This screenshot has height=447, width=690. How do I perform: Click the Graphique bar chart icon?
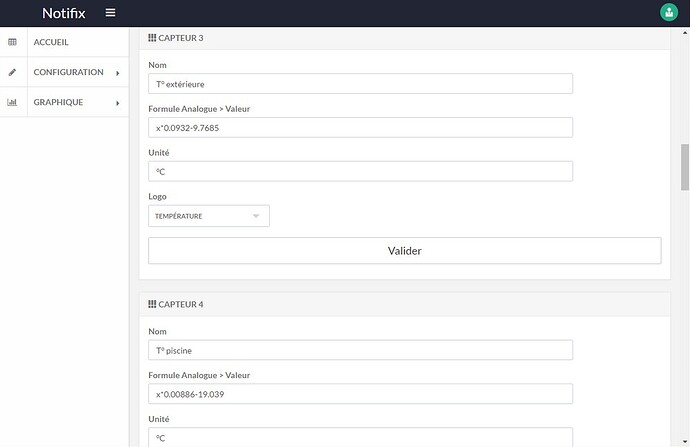(x=13, y=102)
